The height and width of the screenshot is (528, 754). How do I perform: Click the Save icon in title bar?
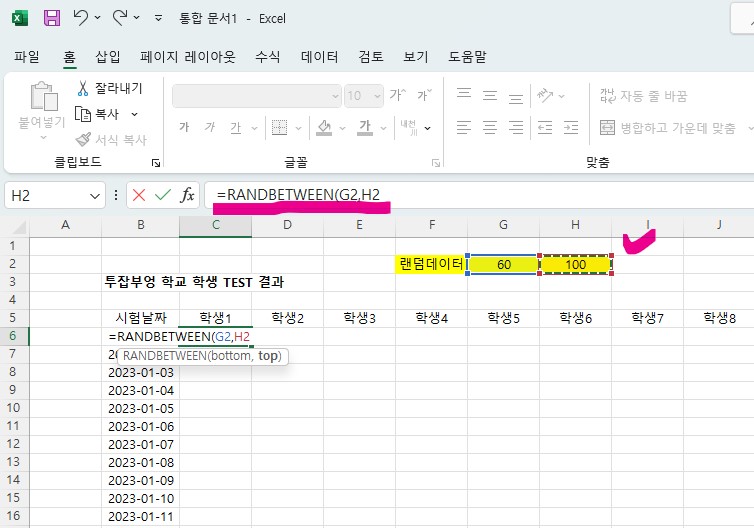pyautogui.click(x=52, y=18)
